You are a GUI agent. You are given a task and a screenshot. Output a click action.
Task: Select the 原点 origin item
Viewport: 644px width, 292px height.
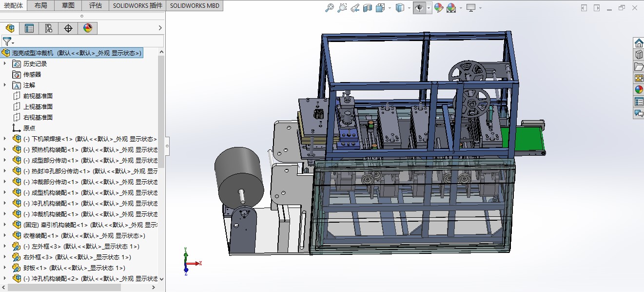(x=29, y=128)
